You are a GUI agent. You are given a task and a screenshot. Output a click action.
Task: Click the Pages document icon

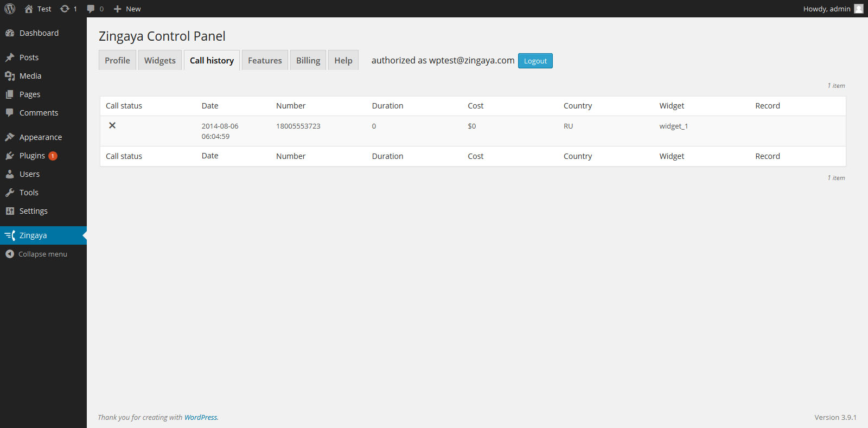click(10, 94)
